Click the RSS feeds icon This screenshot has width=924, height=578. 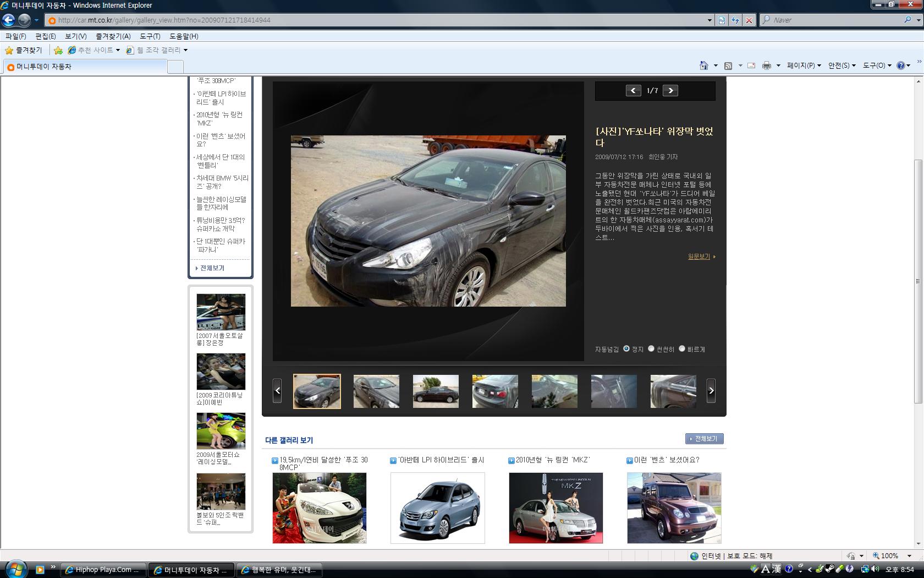728,66
